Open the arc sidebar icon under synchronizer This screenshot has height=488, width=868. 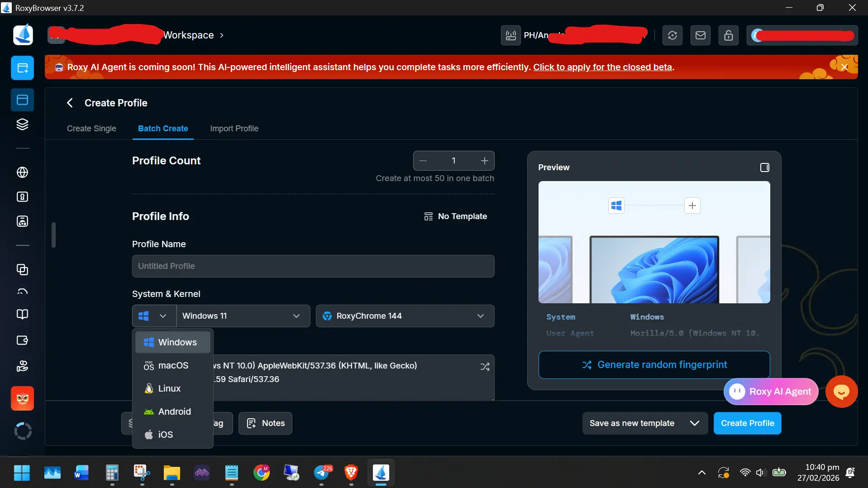23,292
